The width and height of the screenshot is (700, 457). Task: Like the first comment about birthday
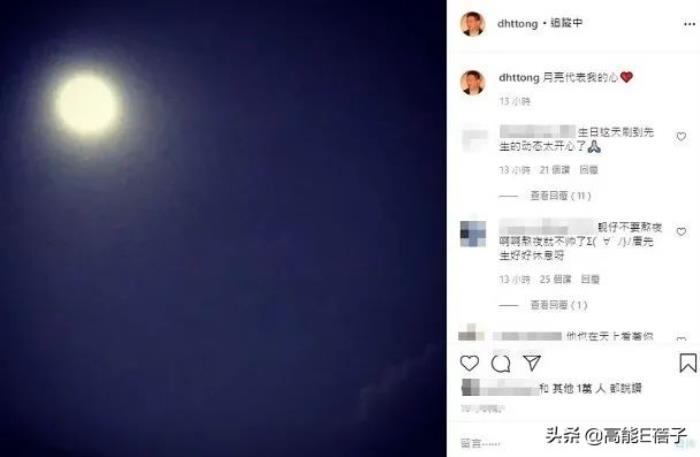pos(681,136)
